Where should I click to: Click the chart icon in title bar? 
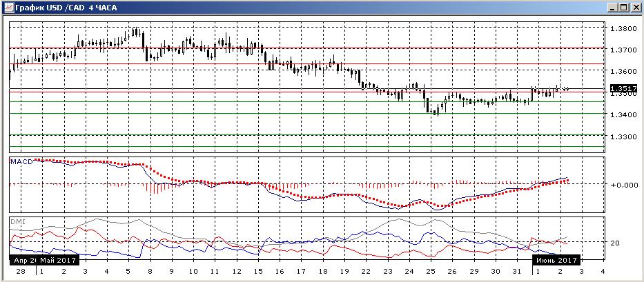[x=8, y=8]
